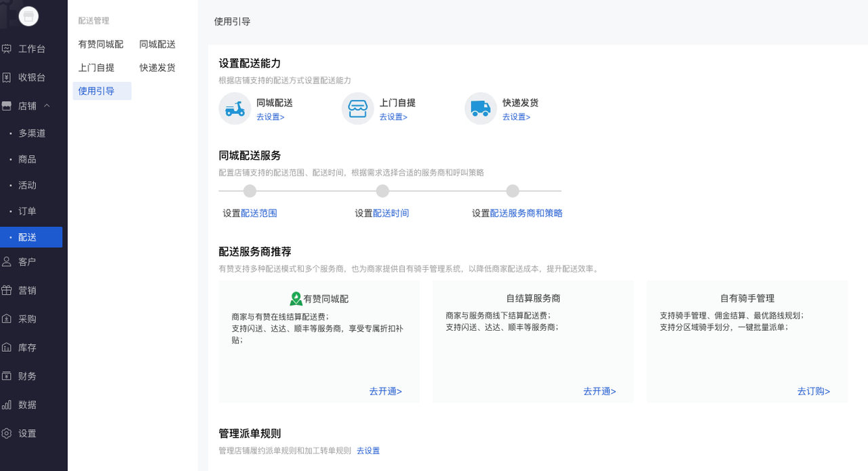
Task: Select 多渠道 submenu item
Action: (x=32, y=134)
